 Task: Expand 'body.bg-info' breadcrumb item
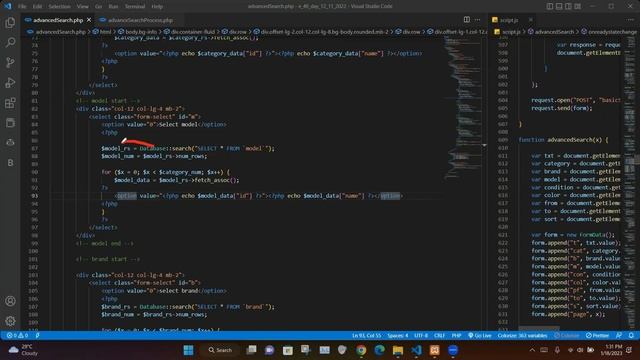(141, 31)
